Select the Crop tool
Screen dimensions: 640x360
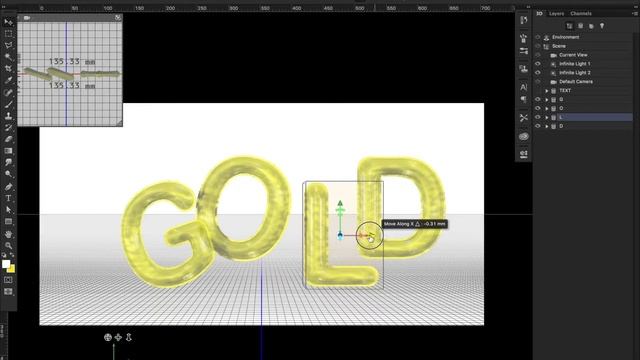pyautogui.click(x=8, y=69)
